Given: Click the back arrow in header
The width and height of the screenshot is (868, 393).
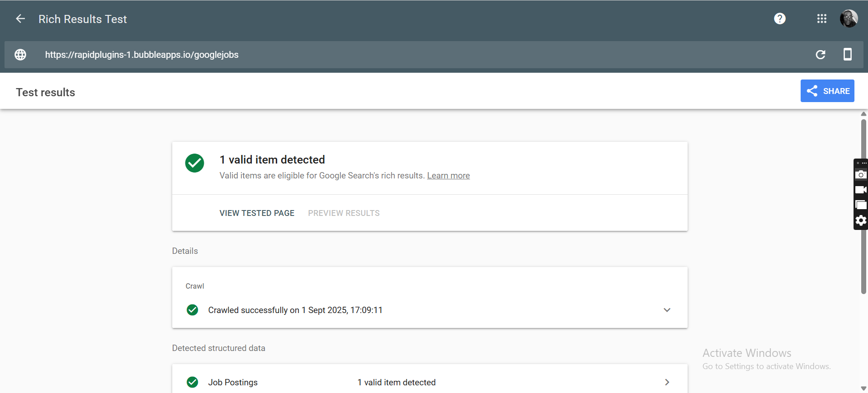Looking at the screenshot, I should click(20, 19).
